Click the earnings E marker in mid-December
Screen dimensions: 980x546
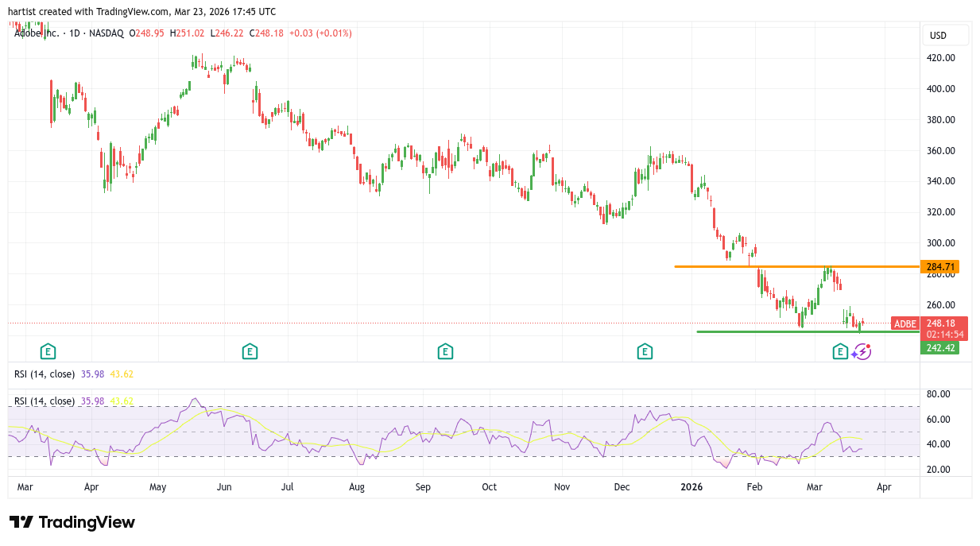click(645, 351)
